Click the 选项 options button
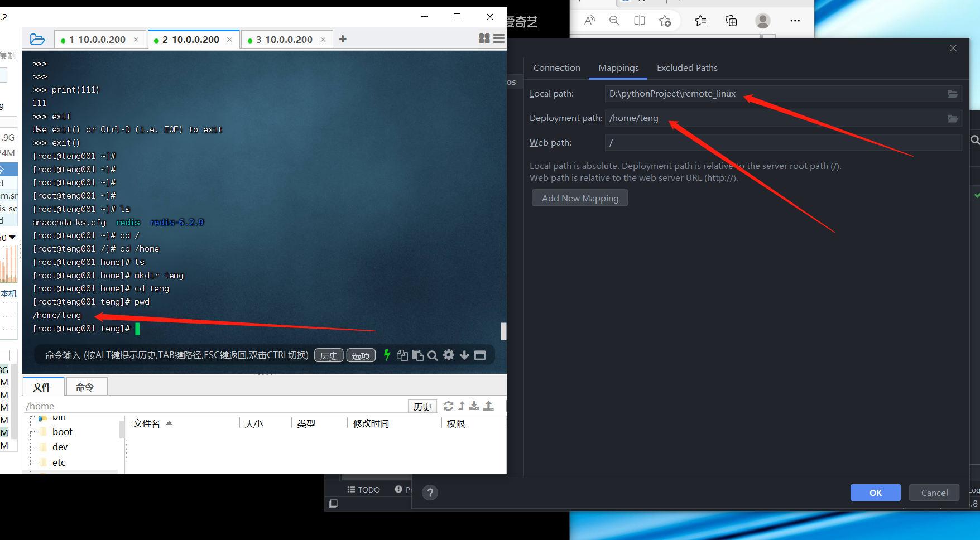 pos(361,355)
